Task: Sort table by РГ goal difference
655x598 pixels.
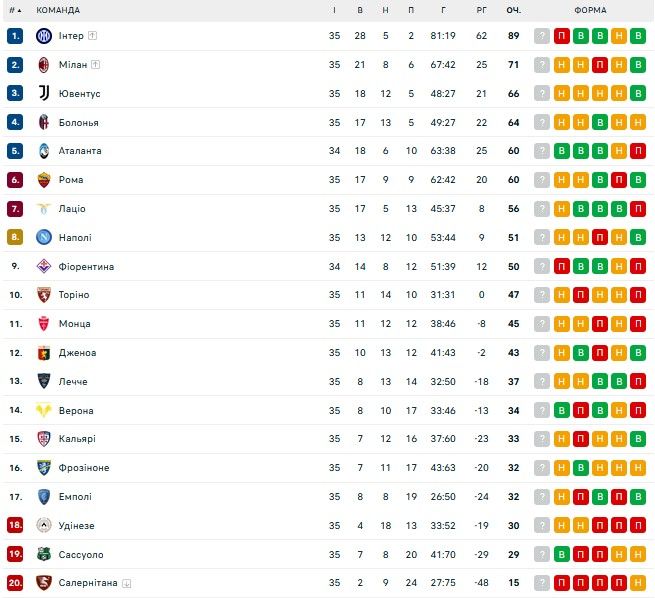Action: point(482,10)
